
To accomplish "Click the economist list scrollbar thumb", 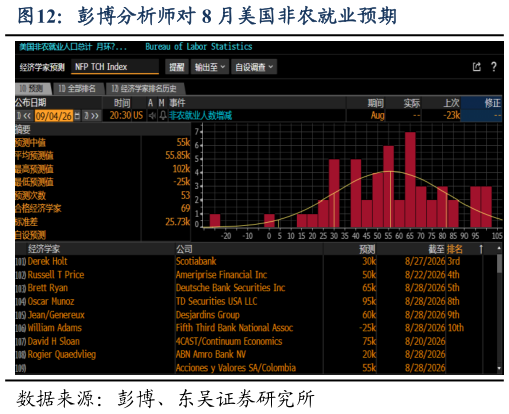I will [x=499, y=263].
